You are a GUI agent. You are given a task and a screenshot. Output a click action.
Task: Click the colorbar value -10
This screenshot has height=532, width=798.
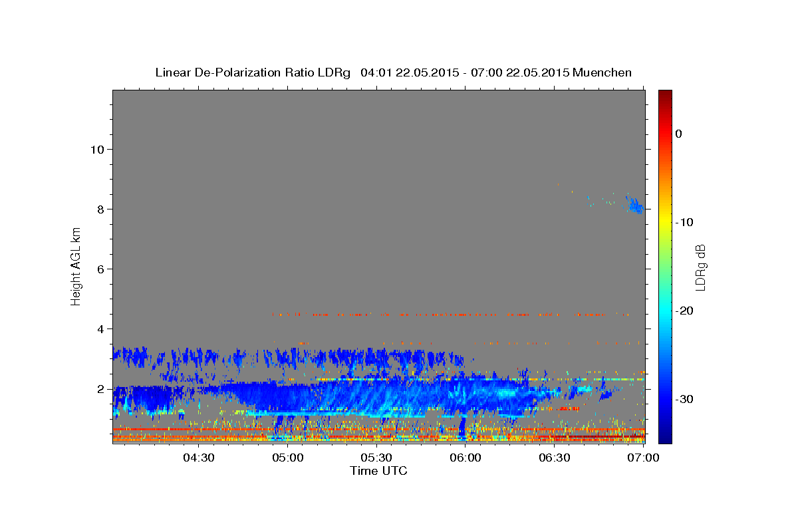point(685,222)
